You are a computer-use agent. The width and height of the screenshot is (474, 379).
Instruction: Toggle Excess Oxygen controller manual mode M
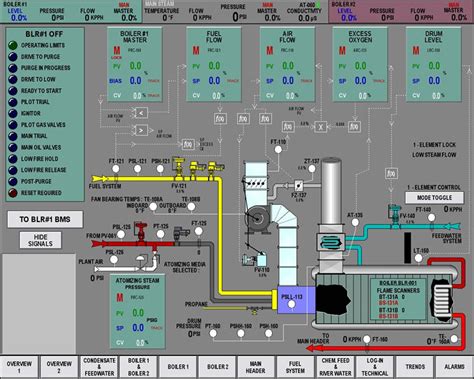click(342, 51)
